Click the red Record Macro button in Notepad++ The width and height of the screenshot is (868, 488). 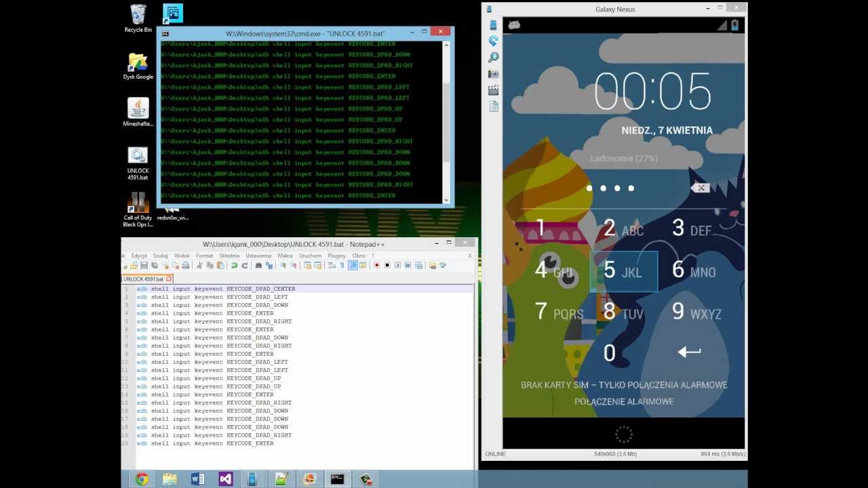(377, 265)
